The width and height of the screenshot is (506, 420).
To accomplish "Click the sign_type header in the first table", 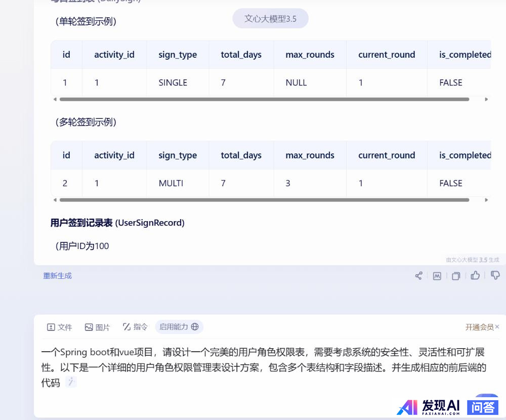I will [x=178, y=55].
